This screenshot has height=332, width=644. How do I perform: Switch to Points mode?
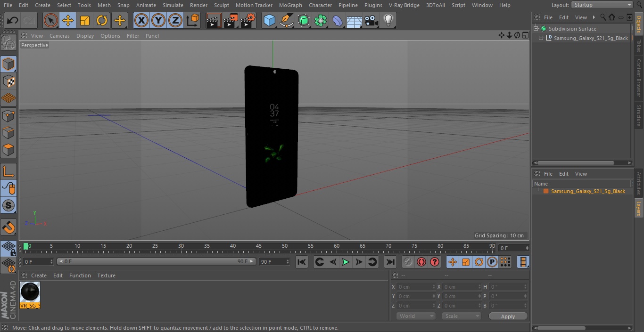(x=8, y=115)
